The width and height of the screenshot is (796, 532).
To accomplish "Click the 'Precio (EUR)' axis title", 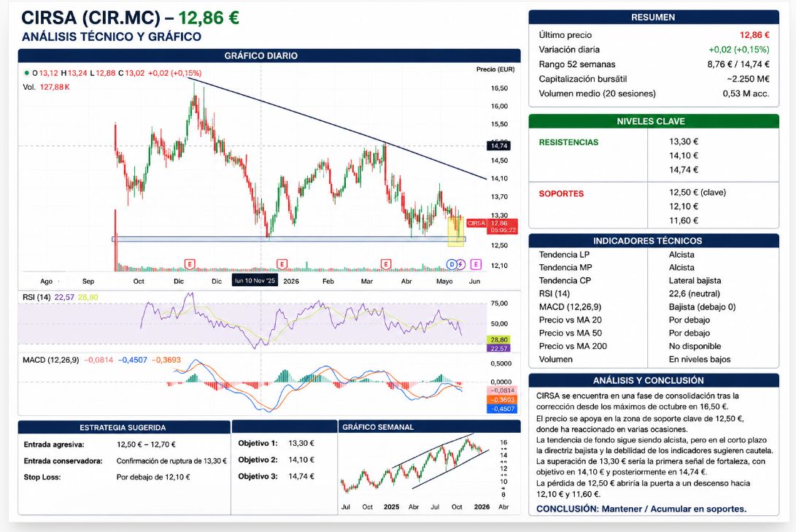I will [495, 69].
